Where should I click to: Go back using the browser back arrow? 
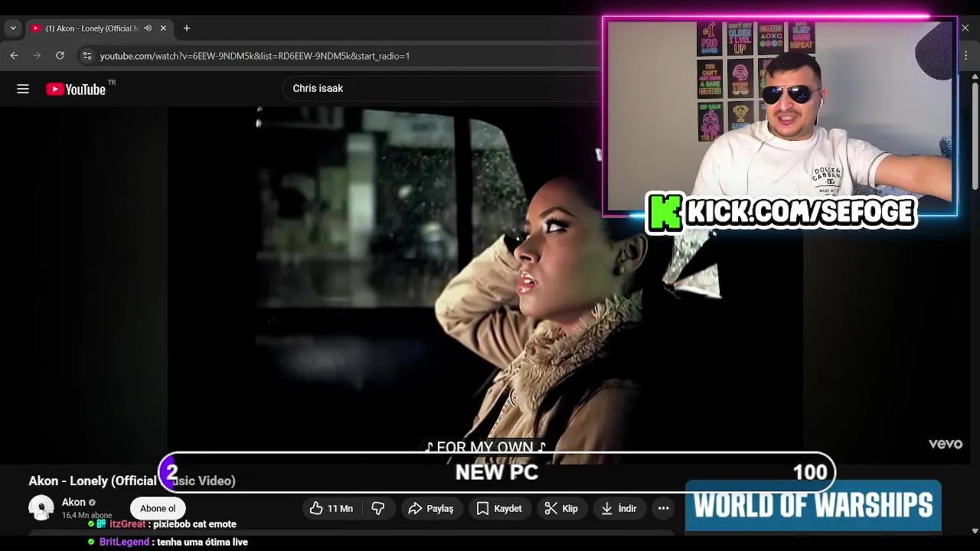(14, 56)
